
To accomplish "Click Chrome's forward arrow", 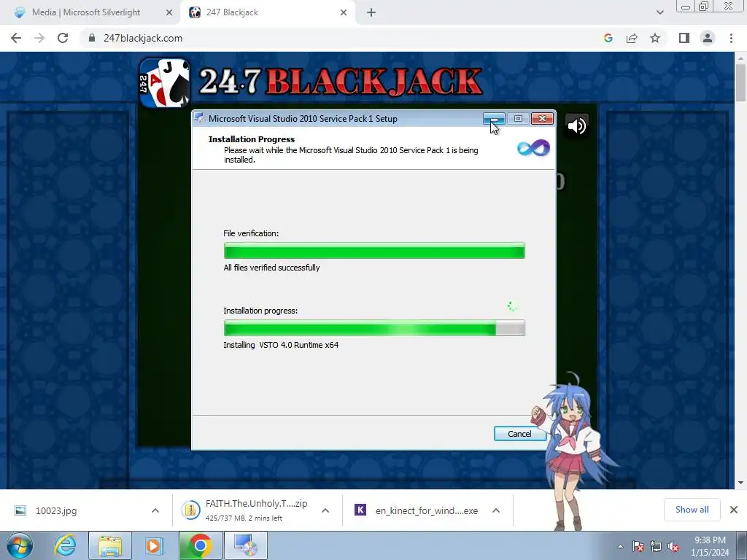I will [x=39, y=38].
